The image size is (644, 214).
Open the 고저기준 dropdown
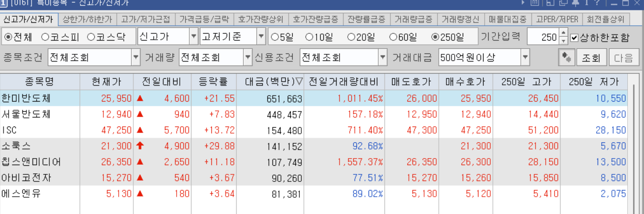(x=261, y=37)
